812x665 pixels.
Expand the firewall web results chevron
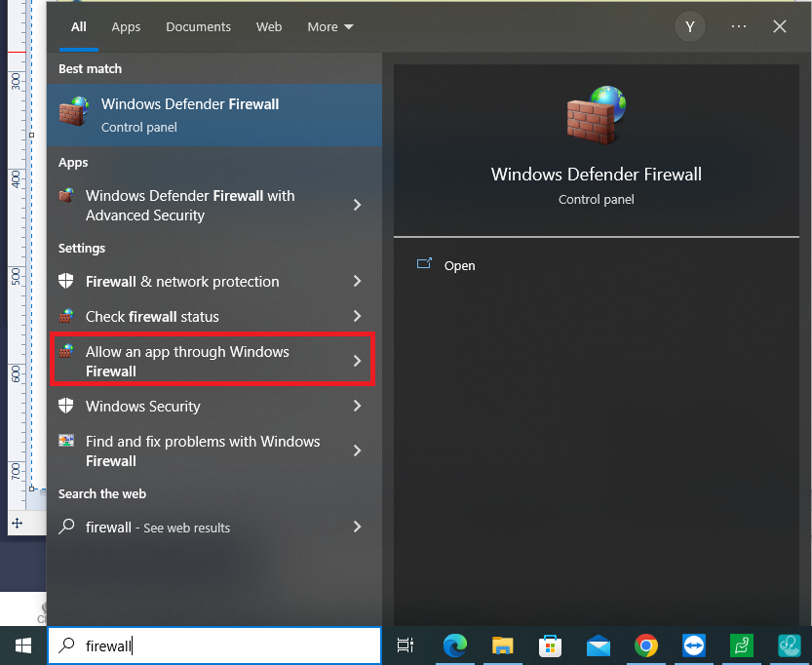tap(358, 527)
